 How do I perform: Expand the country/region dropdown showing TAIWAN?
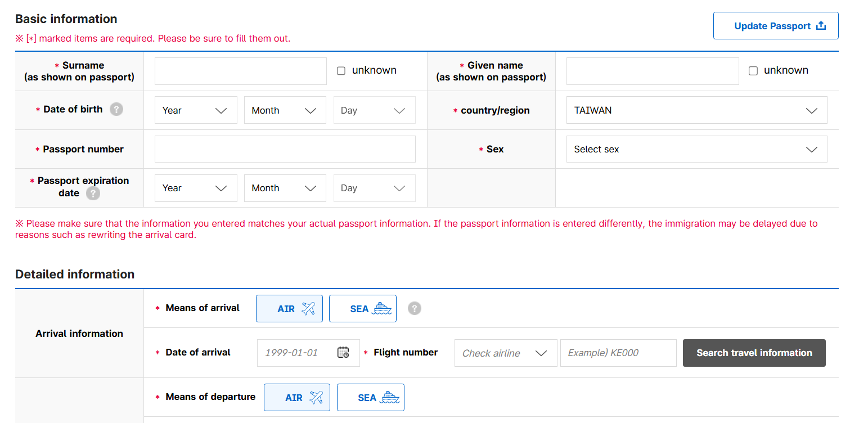696,110
